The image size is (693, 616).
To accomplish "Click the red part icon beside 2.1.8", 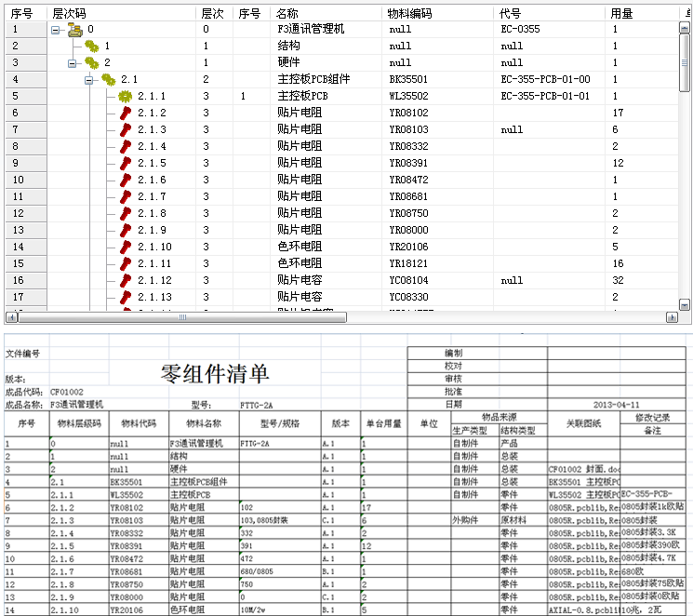I will click(125, 213).
